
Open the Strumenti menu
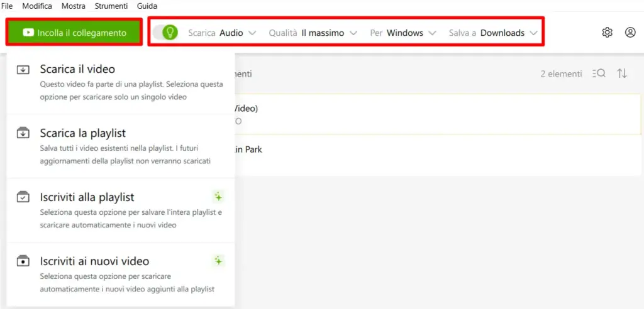(111, 6)
